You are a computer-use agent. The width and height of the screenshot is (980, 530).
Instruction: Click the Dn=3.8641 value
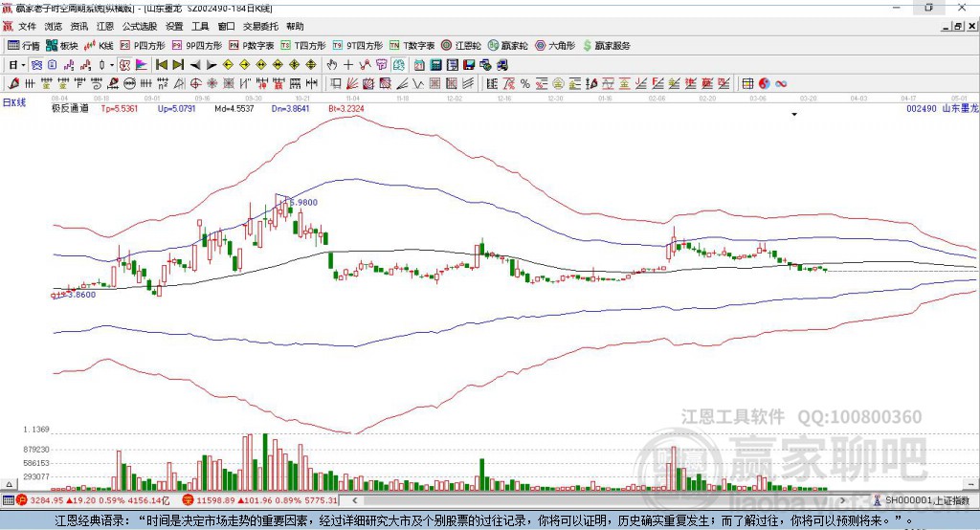point(291,108)
